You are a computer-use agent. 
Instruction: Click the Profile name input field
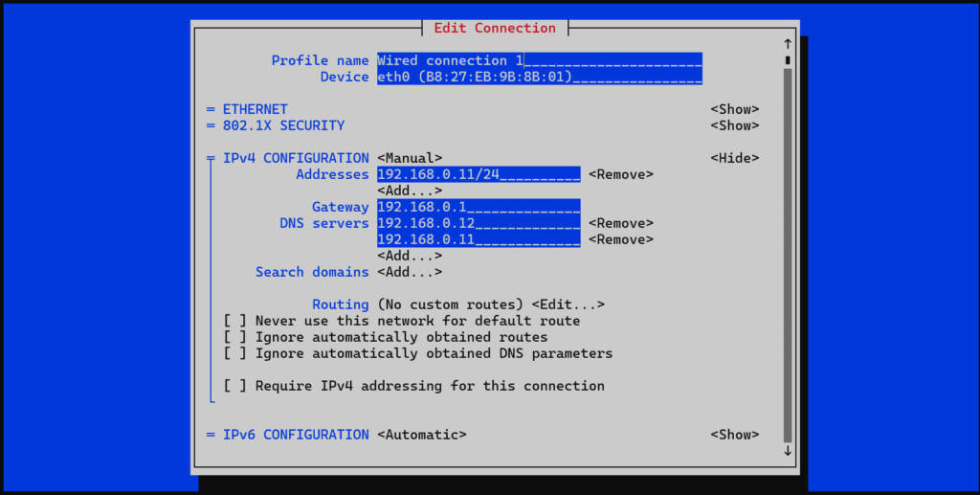coord(539,60)
